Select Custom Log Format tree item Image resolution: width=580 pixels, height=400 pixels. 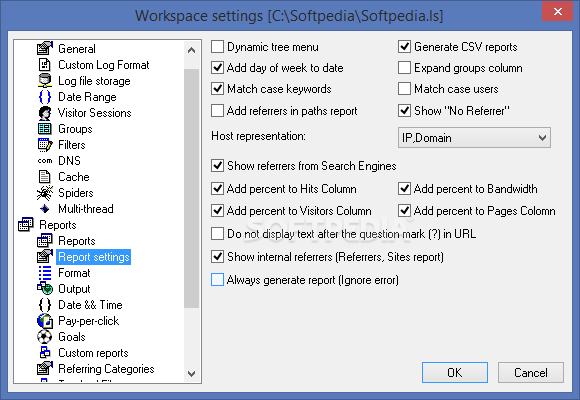click(104, 65)
